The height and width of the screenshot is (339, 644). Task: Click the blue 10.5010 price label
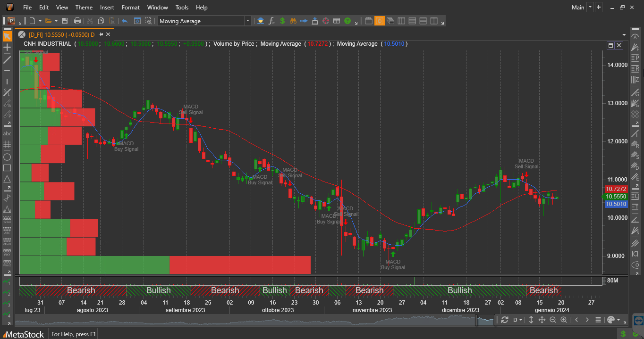pyautogui.click(x=616, y=204)
